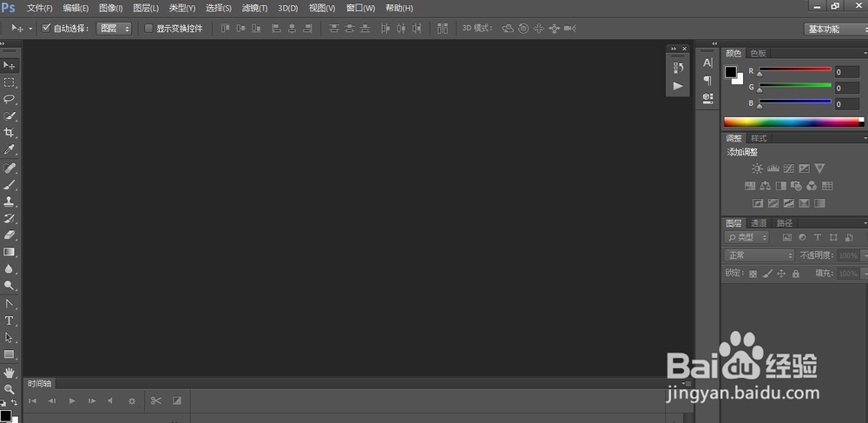Expand the collapsed History/Actions icon dock
868x423 pixels.
674,49
